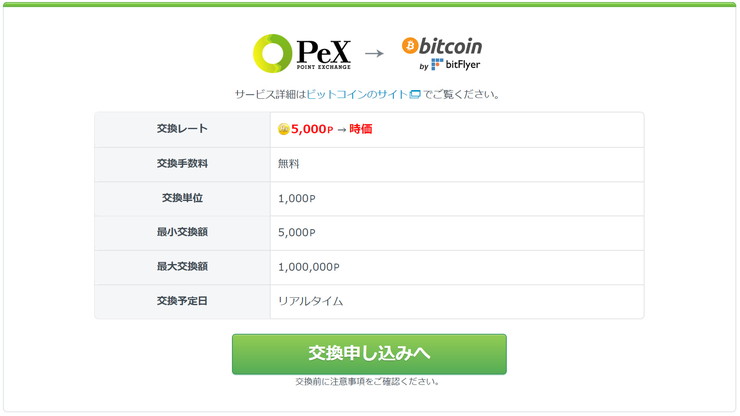Click the bitFlyer logo icon
740x416 pixels.
pyautogui.click(x=437, y=64)
